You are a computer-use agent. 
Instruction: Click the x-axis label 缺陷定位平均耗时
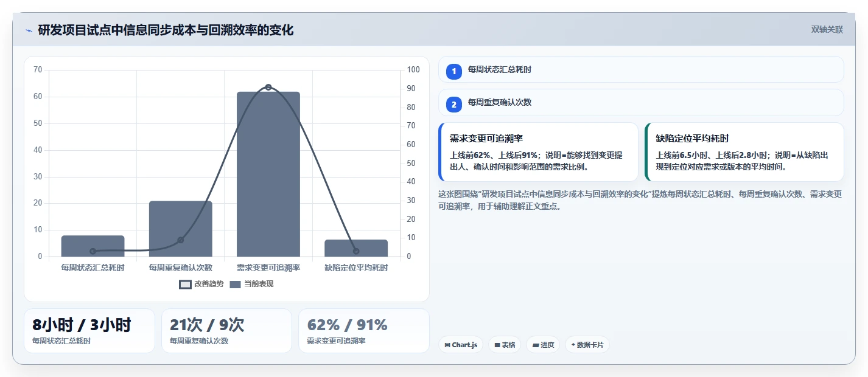tap(356, 268)
